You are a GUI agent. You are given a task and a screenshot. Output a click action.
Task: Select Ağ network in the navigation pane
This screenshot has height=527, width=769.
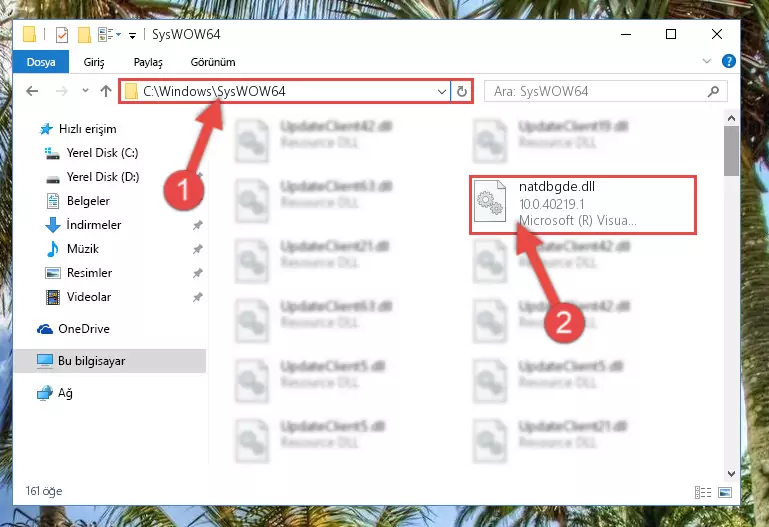(55, 393)
